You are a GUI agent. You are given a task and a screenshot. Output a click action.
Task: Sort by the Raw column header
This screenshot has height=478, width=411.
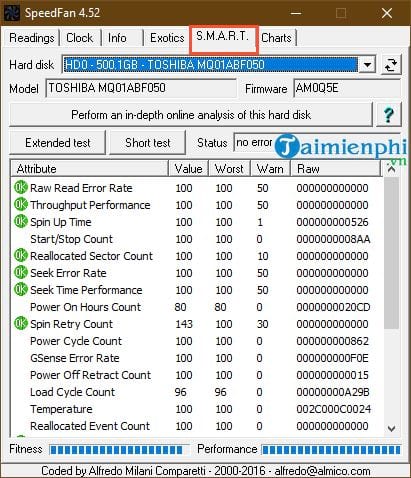pyautogui.click(x=335, y=169)
